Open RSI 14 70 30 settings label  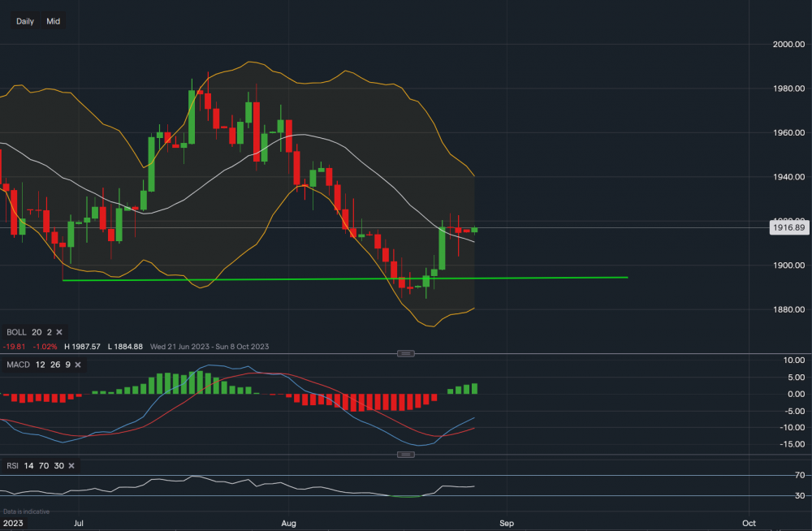point(35,465)
